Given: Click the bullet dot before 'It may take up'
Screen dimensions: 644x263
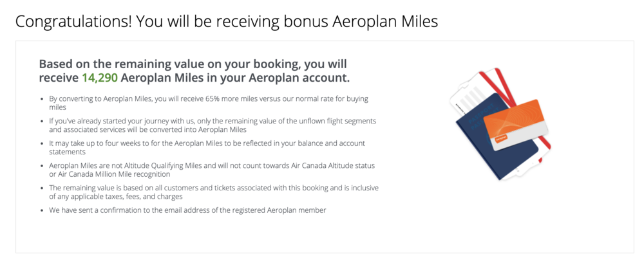Looking at the screenshot, I should (x=41, y=143).
